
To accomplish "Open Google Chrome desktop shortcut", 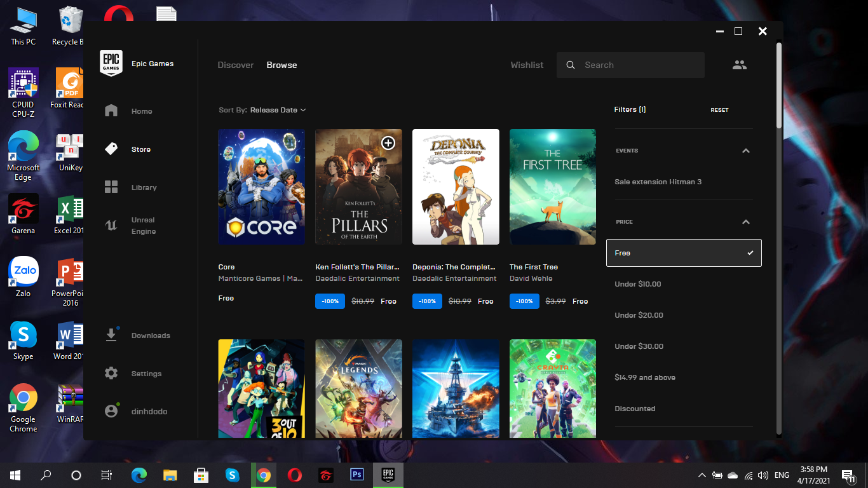I will point(24,408).
